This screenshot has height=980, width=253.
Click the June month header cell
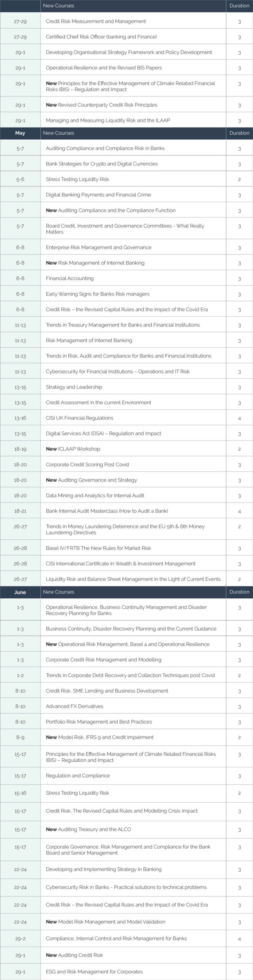point(20,592)
